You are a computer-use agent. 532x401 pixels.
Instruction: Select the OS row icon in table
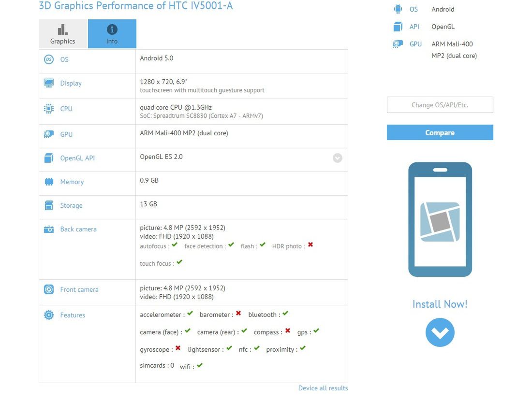tap(49, 59)
